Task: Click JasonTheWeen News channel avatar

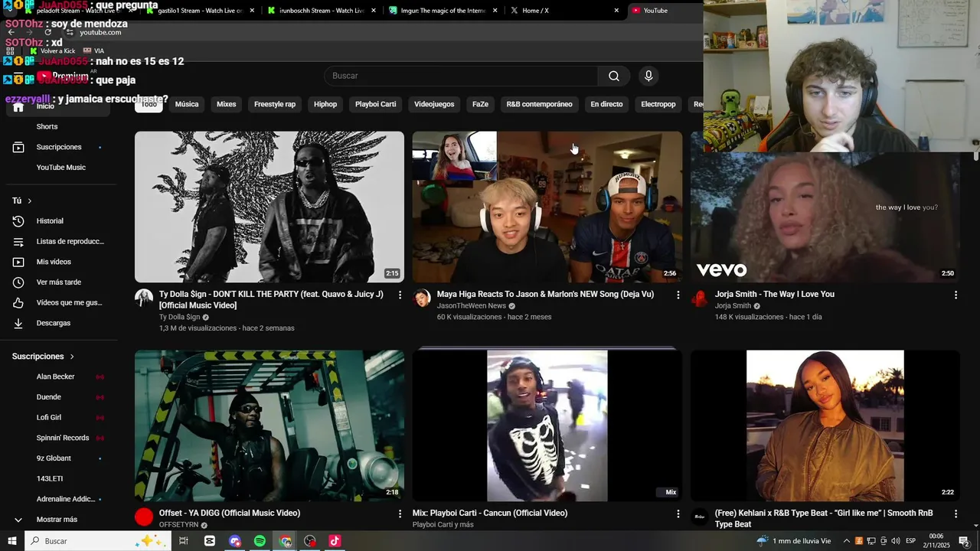Action: click(x=422, y=298)
